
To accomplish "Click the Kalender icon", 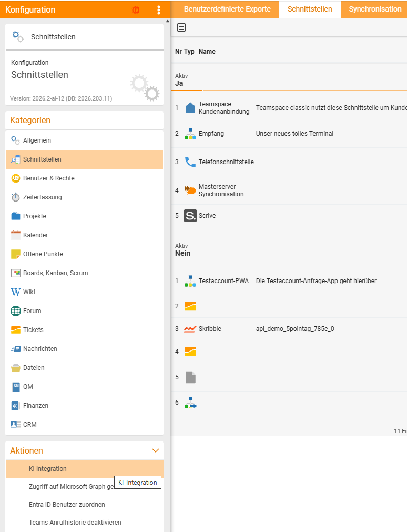I will point(16,235).
